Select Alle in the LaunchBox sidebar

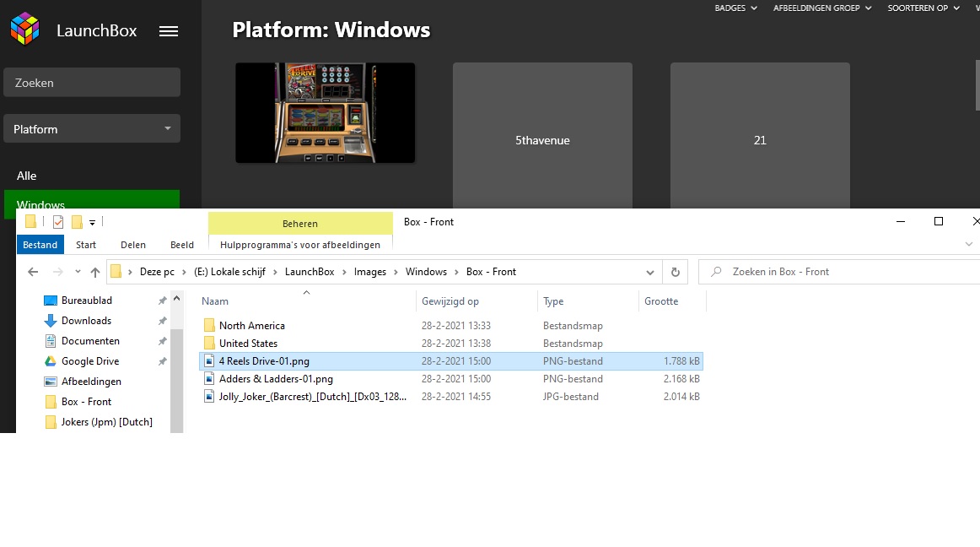(26, 176)
